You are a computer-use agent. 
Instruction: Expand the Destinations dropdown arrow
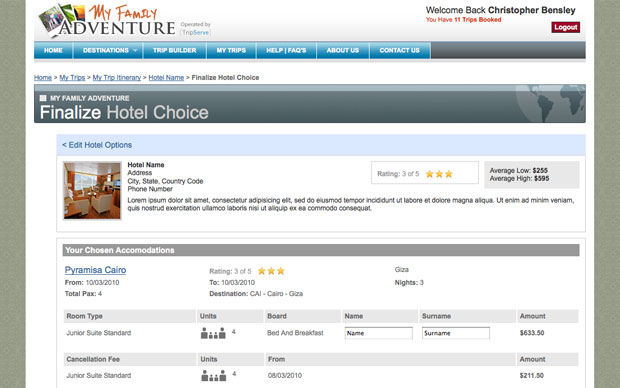[135, 51]
